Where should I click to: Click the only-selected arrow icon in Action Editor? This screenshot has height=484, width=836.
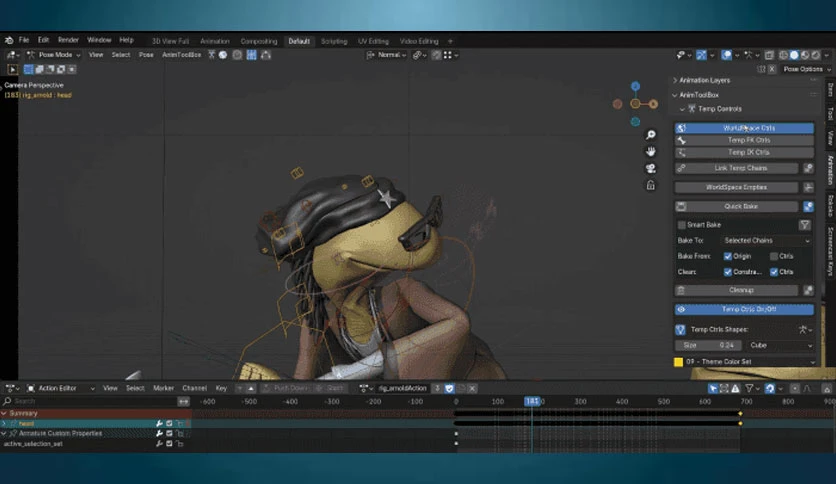713,389
